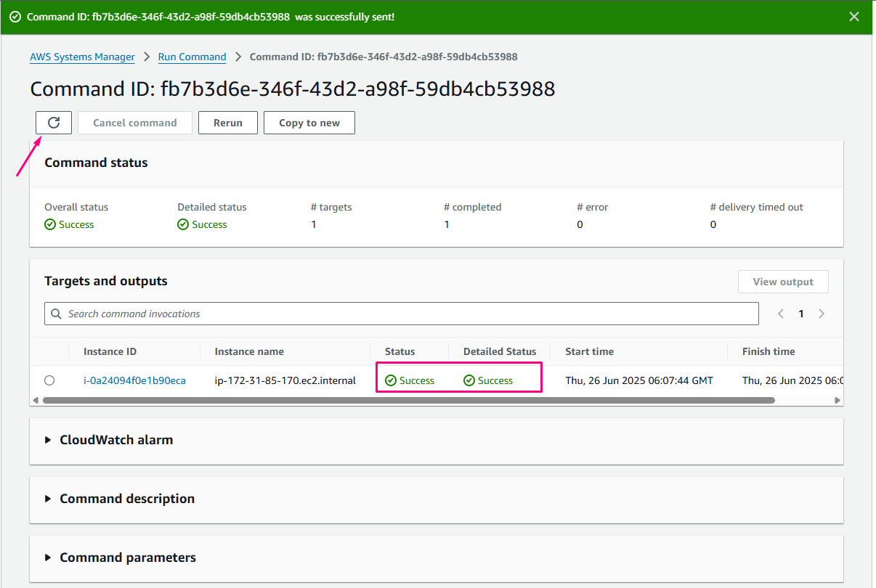This screenshot has height=588, width=876.
Task: Go to next page of invocations
Action: pyautogui.click(x=822, y=314)
